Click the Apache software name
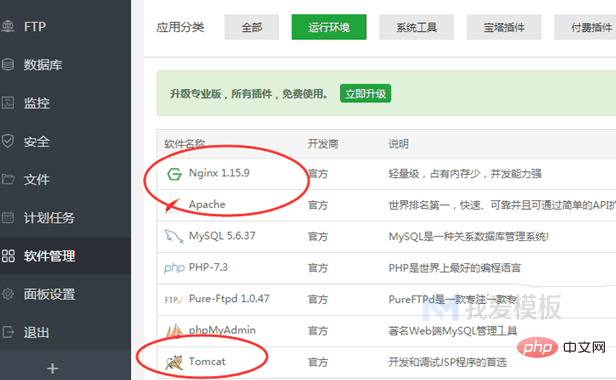The height and width of the screenshot is (380, 616). (x=207, y=204)
